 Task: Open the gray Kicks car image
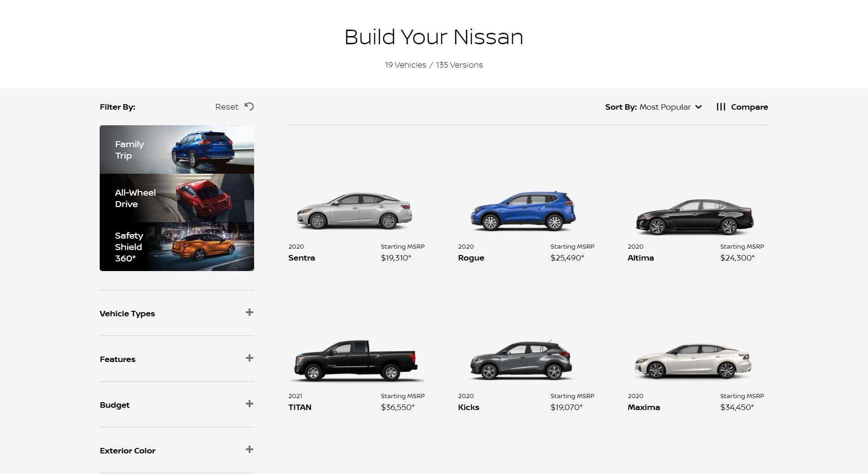521,360
